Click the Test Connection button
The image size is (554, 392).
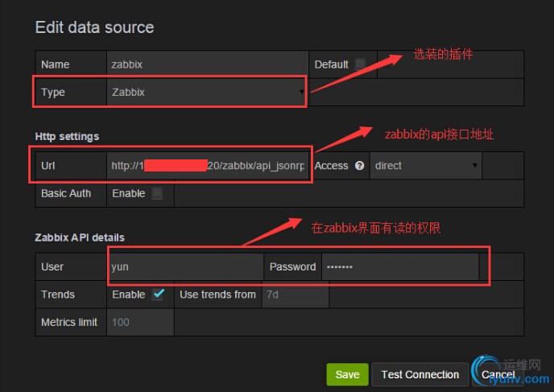[x=420, y=374]
